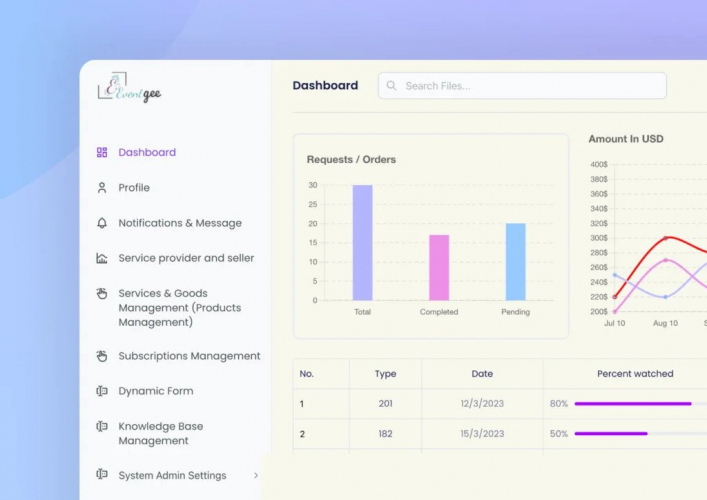Click the 80% watched progress bar

click(633, 404)
